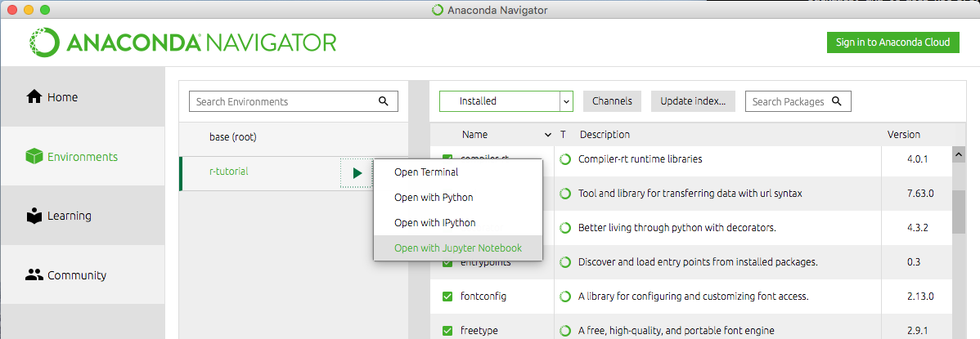Switch to the Environments tab
The height and width of the screenshot is (339, 980).
83,157
